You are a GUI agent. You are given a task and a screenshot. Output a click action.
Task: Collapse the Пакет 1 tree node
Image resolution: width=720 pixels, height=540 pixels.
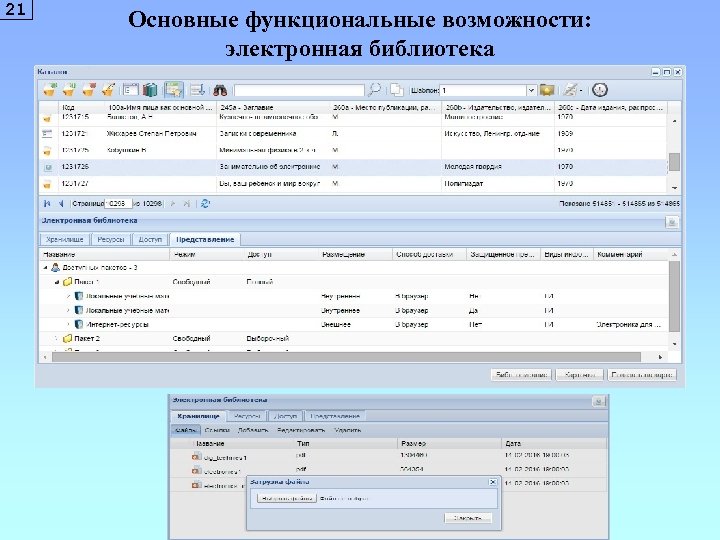pos(56,282)
